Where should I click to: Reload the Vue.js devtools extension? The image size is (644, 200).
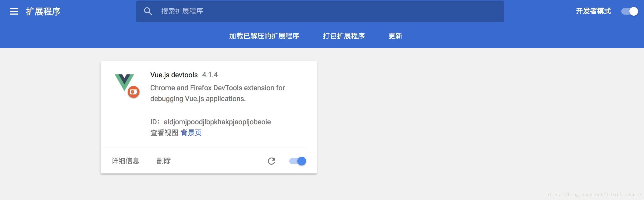271,161
